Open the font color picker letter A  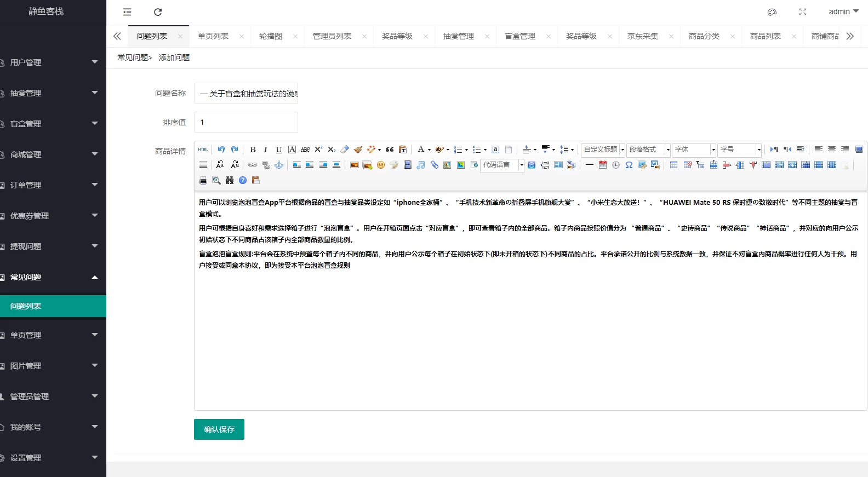(420, 150)
